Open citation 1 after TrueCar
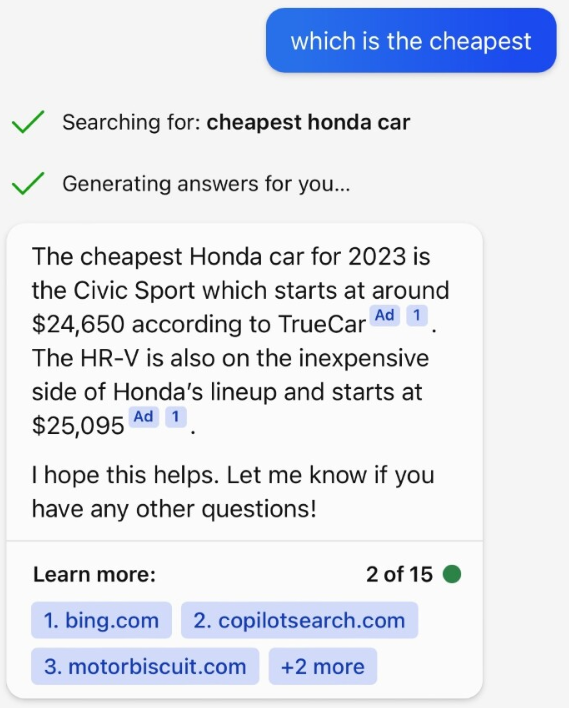569x708 pixels. coord(417,316)
